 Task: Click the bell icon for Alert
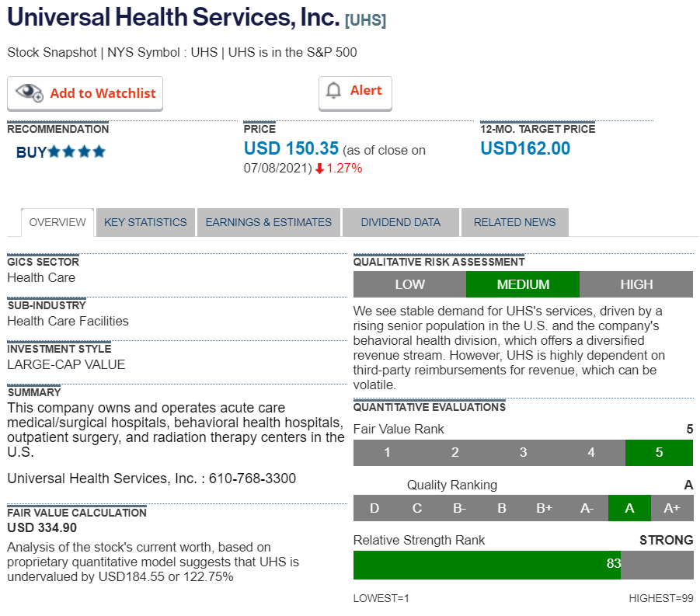coord(333,91)
